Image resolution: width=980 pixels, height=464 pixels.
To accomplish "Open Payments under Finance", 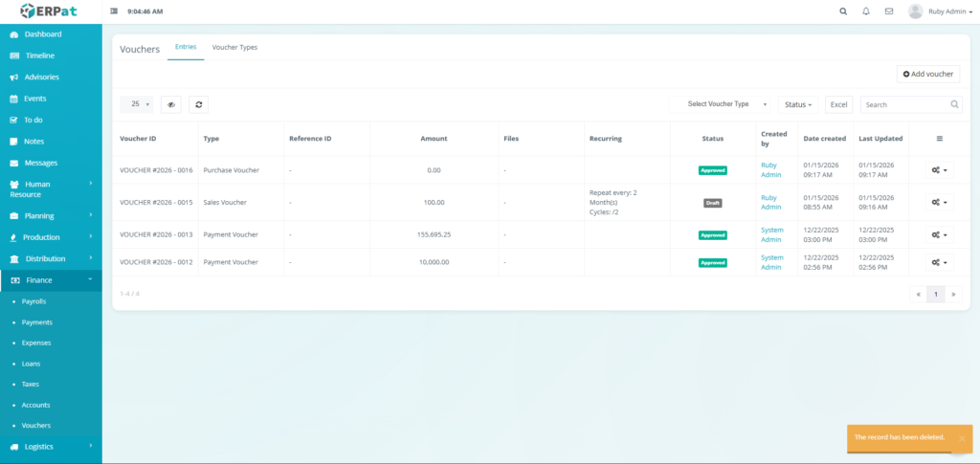I will (37, 322).
